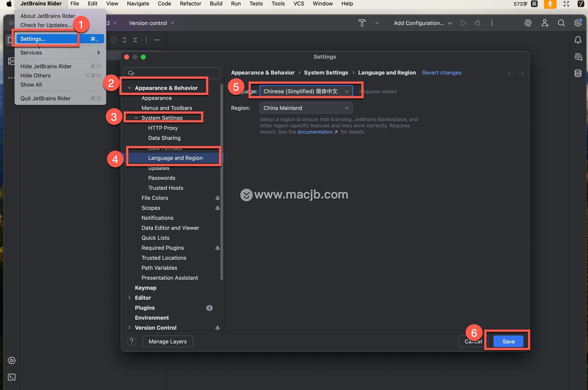Viewport: 588px width, 390px height.
Task: Open the Add Configuration dropdown
Action: click(423, 23)
